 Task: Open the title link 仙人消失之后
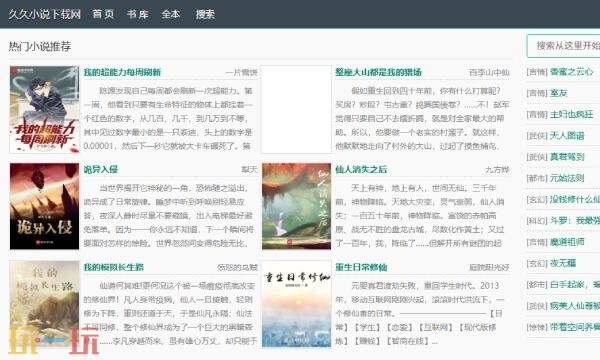click(361, 169)
